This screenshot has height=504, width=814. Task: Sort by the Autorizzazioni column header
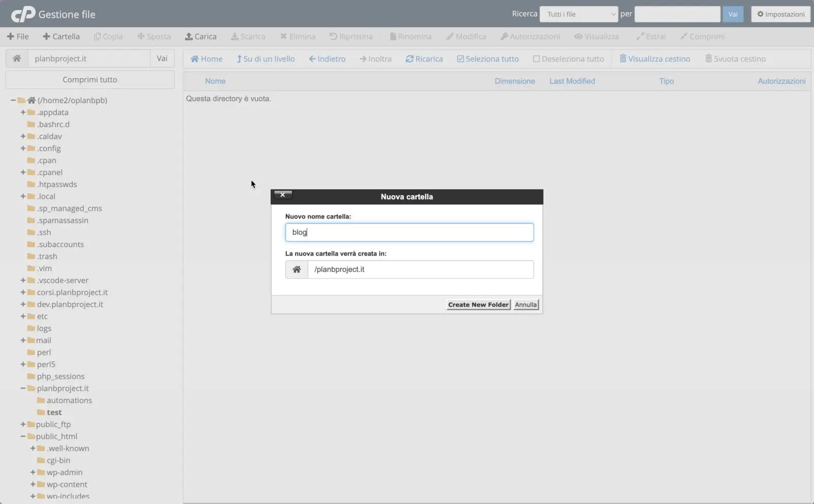[781, 81]
